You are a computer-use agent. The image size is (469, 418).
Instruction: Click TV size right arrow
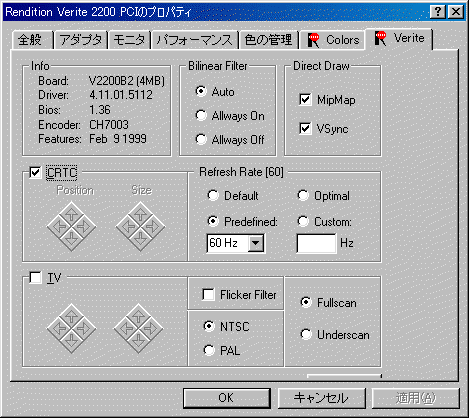coord(151,328)
